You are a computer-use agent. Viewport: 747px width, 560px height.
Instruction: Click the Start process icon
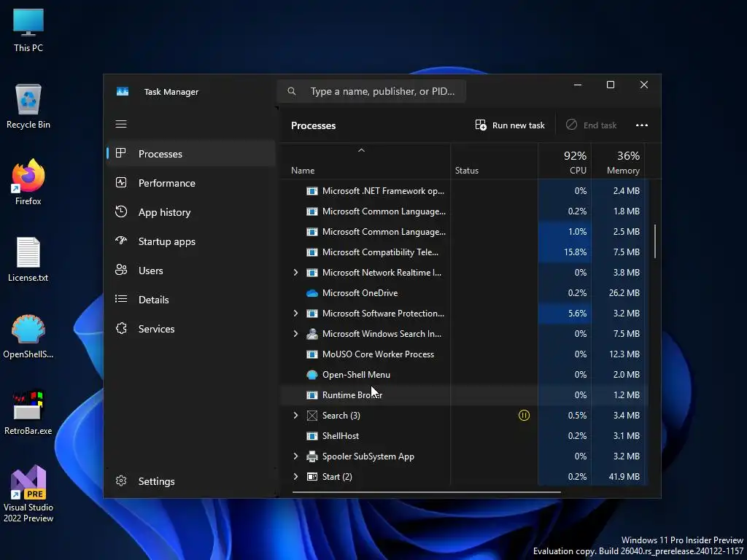[312, 477]
